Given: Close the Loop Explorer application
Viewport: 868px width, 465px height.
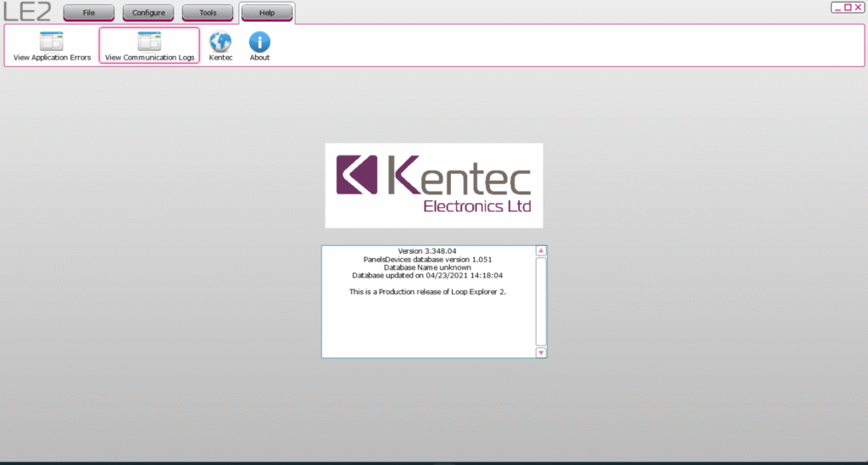Looking at the screenshot, I should pos(859,7).
